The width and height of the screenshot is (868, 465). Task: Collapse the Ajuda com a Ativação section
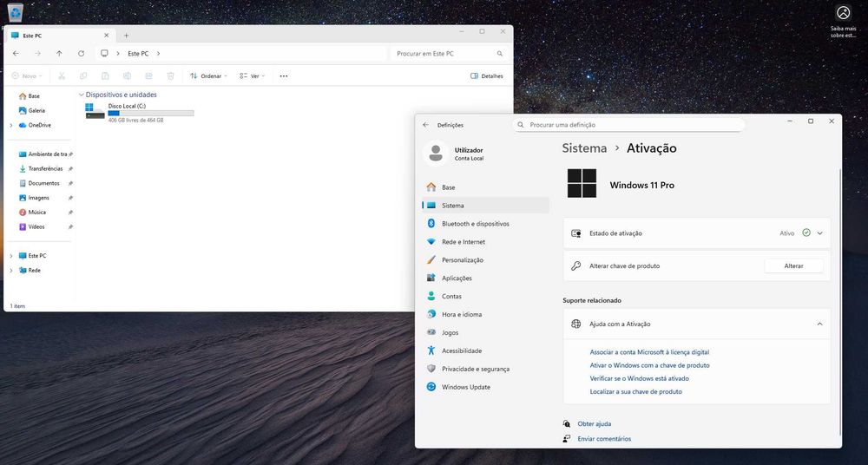point(820,324)
